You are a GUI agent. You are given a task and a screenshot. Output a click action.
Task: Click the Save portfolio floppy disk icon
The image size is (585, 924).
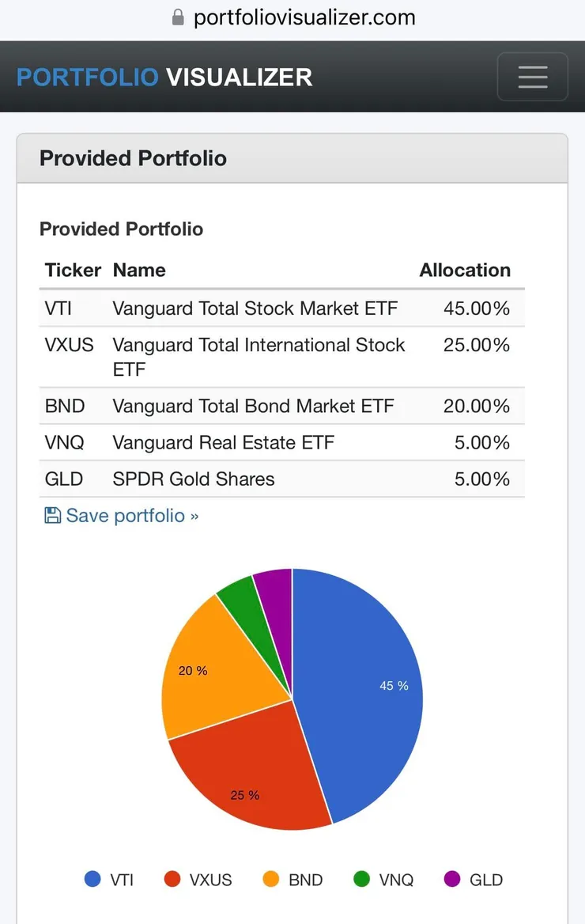coord(52,516)
